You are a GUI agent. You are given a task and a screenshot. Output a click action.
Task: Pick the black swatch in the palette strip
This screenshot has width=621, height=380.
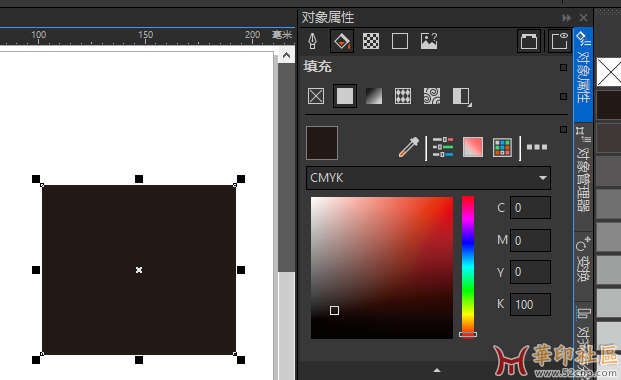tap(608, 105)
